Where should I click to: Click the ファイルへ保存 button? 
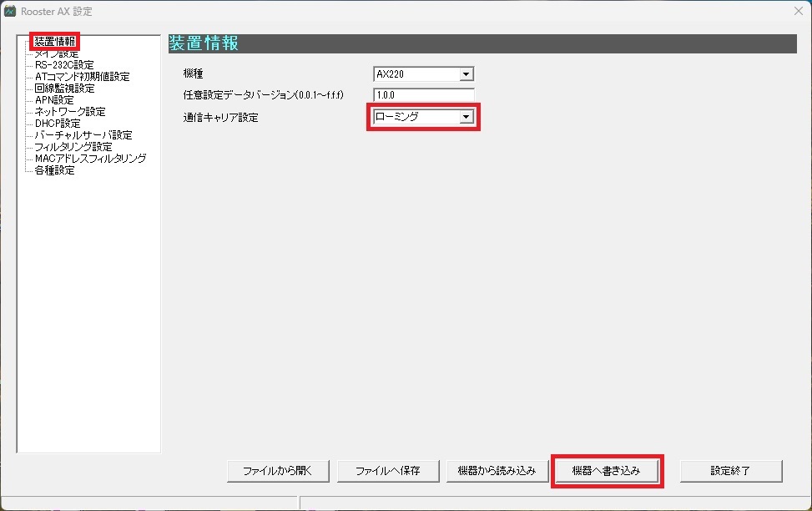[388, 471]
